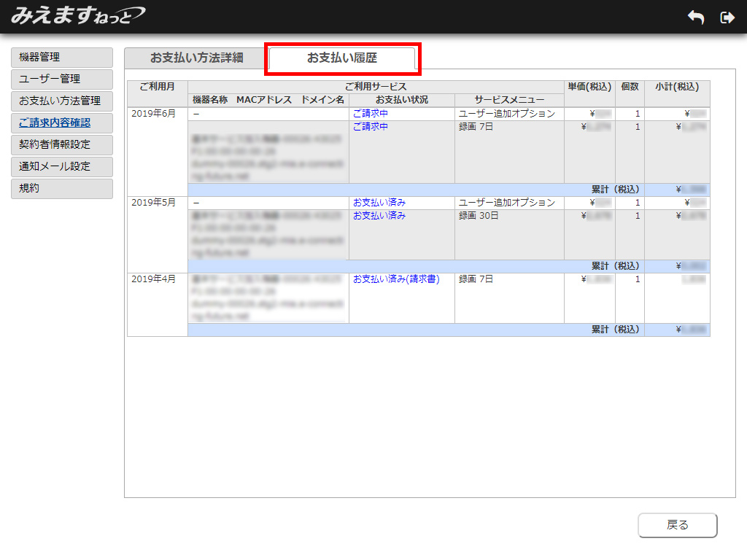The width and height of the screenshot is (747, 560).
Task: Click the 2019年4月 month cell
Action: tap(154, 279)
